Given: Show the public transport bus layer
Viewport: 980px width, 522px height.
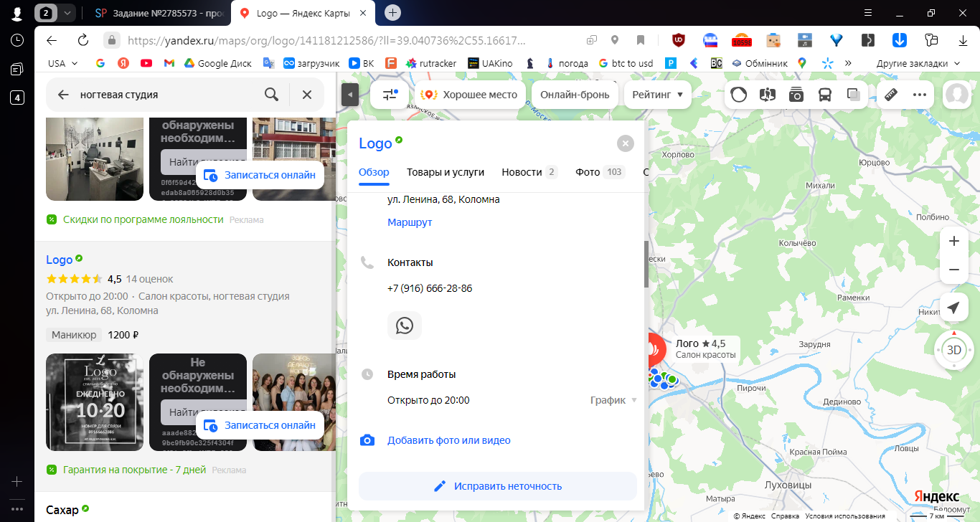Looking at the screenshot, I should (x=825, y=95).
